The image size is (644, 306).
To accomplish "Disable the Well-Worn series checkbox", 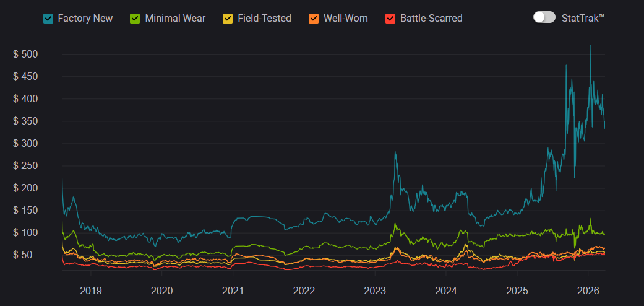I will pos(314,18).
